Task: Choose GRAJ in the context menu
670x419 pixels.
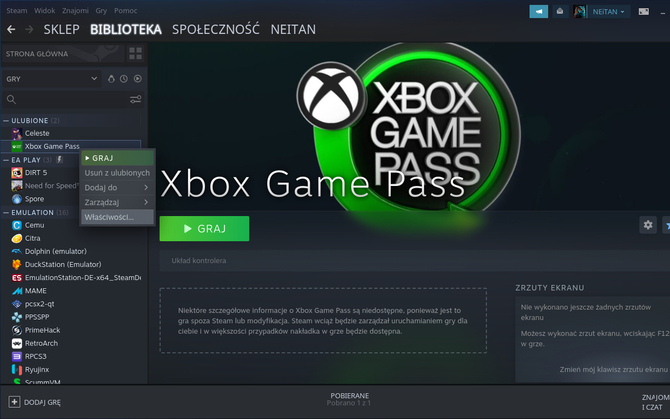Action: click(117, 158)
